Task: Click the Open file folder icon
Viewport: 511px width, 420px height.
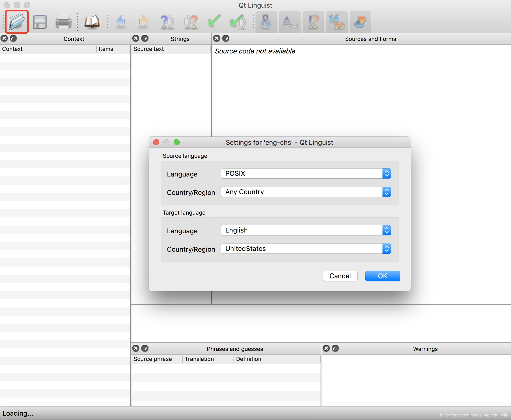Action: pyautogui.click(x=17, y=22)
